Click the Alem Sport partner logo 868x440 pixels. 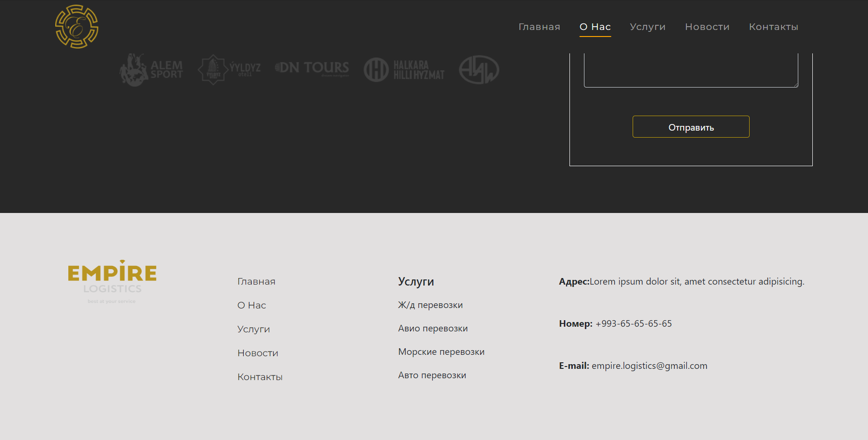coord(151,70)
